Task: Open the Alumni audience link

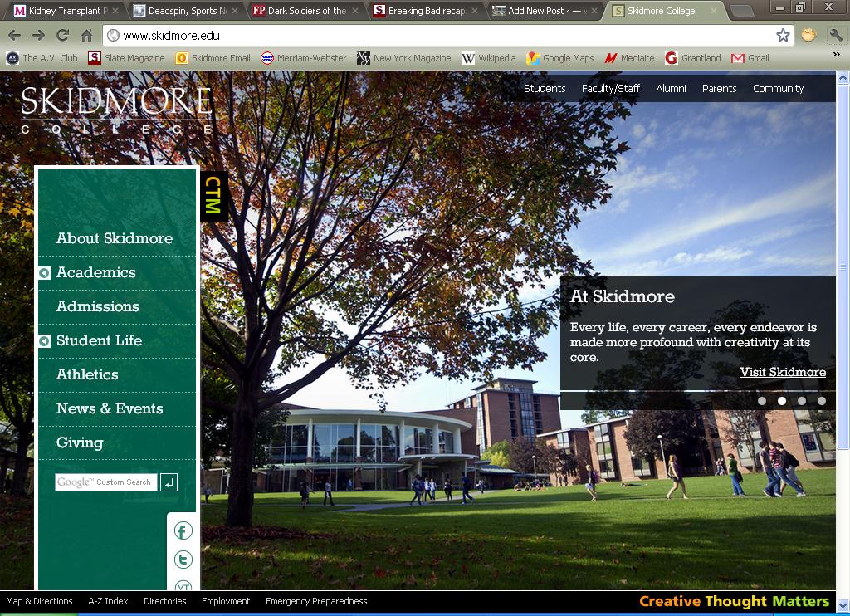Action: (671, 88)
